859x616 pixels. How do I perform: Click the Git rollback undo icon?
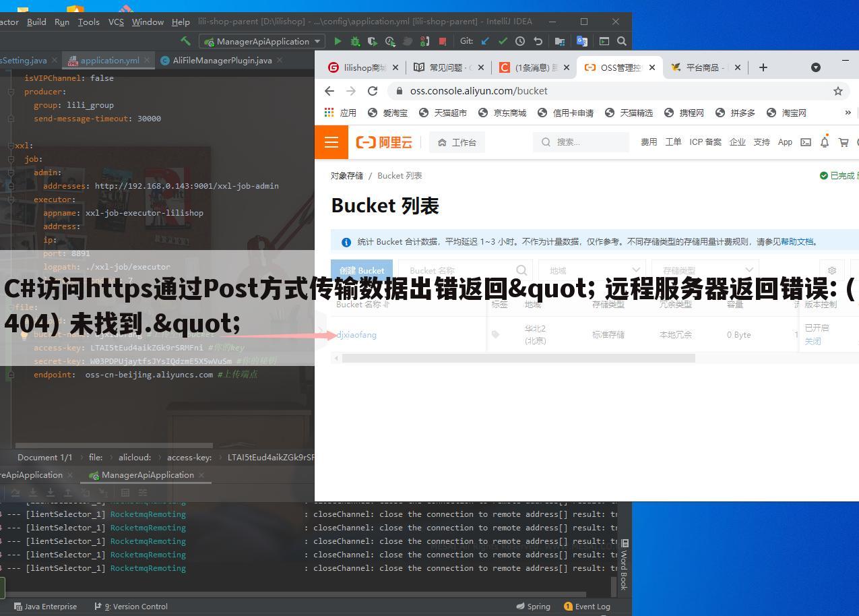coord(538,41)
